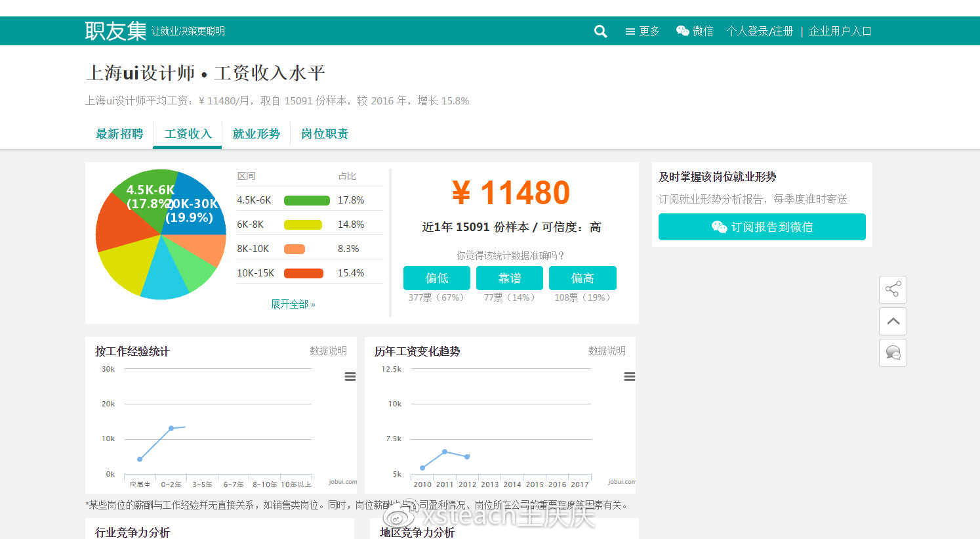Image resolution: width=980 pixels, height=539 pixels.
Task: Click the 你觉得该统计数据准确吗？ prompt text
Action: (x=510, y=255)
